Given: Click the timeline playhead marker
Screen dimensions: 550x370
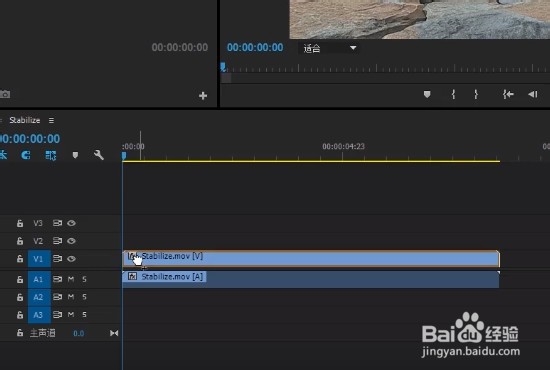Looking at the screenshot, I should pyautogui.click(x=124, y=156).
